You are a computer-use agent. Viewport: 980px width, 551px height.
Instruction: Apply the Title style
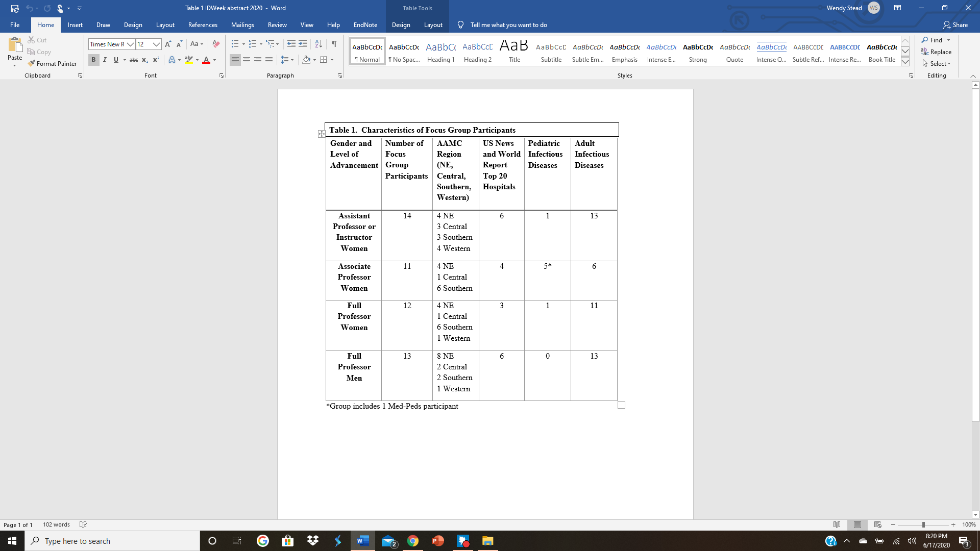click(514, 51)
